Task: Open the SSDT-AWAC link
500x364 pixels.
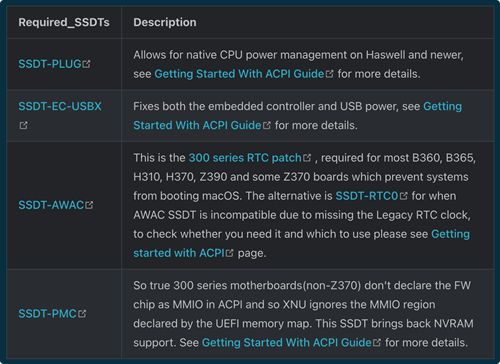Action: click(51, 205)
